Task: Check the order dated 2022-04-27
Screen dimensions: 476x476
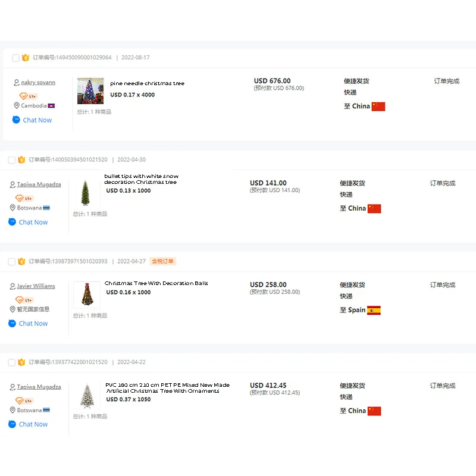Action: [x=11, y=262]
